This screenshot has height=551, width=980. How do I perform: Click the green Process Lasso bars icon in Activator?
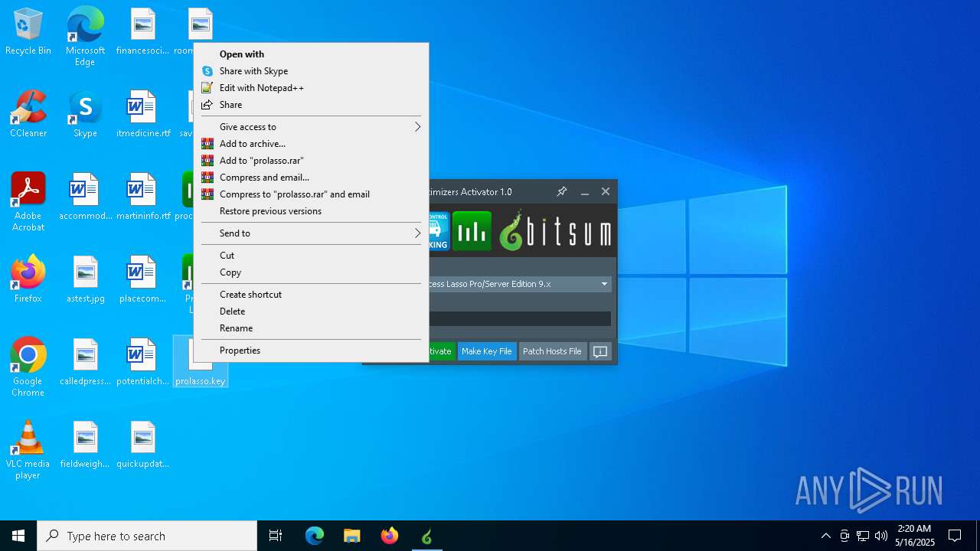pos(472,230)
